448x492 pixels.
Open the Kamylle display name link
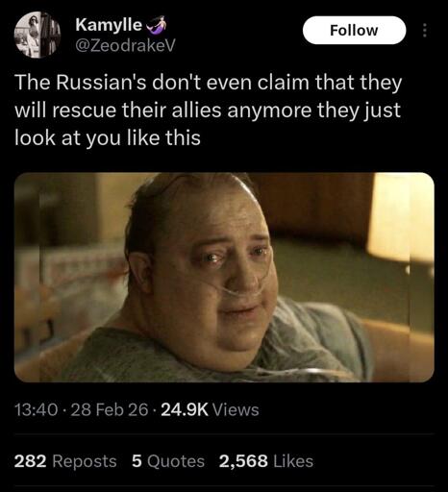point(109,25)
